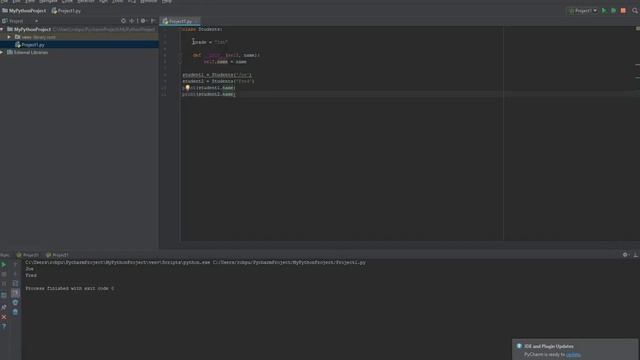Click the 'self.name = name' code line

click(225, 62)
